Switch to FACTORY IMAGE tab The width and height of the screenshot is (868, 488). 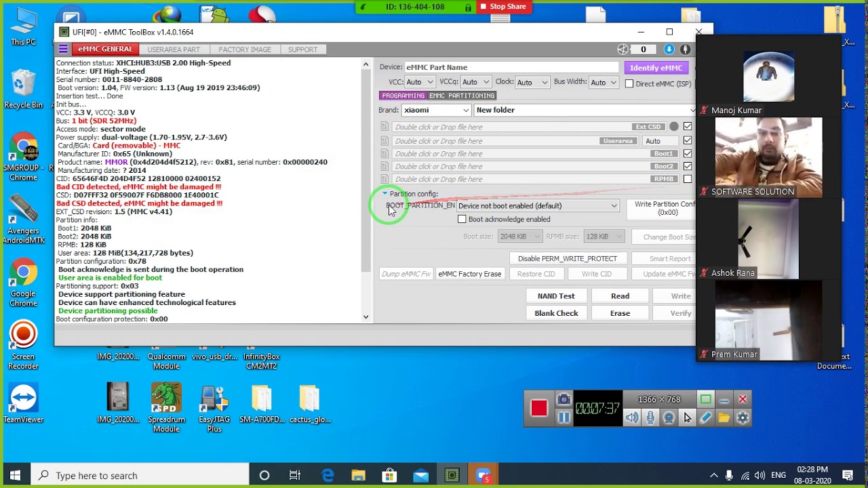pyautogui.click(x=245, y=49)
